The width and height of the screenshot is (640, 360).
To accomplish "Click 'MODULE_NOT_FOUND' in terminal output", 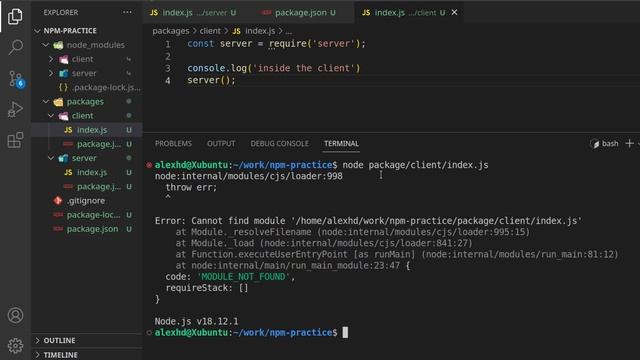I will point(243,277).
